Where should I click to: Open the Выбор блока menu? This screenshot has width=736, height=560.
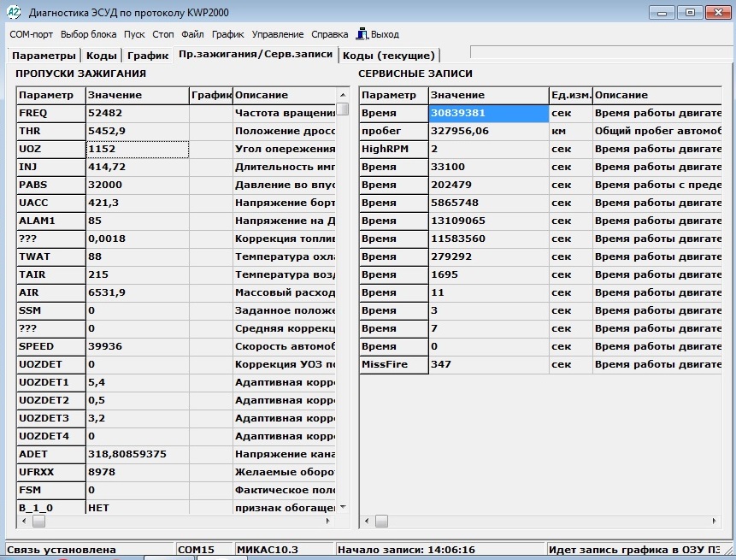pyautogui.click(x=89, y=34)
